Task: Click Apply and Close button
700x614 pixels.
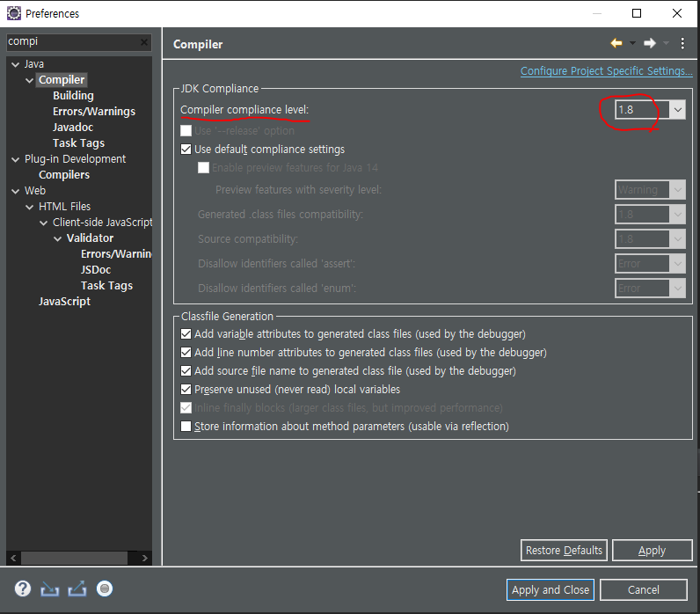Action: [550, 590]
